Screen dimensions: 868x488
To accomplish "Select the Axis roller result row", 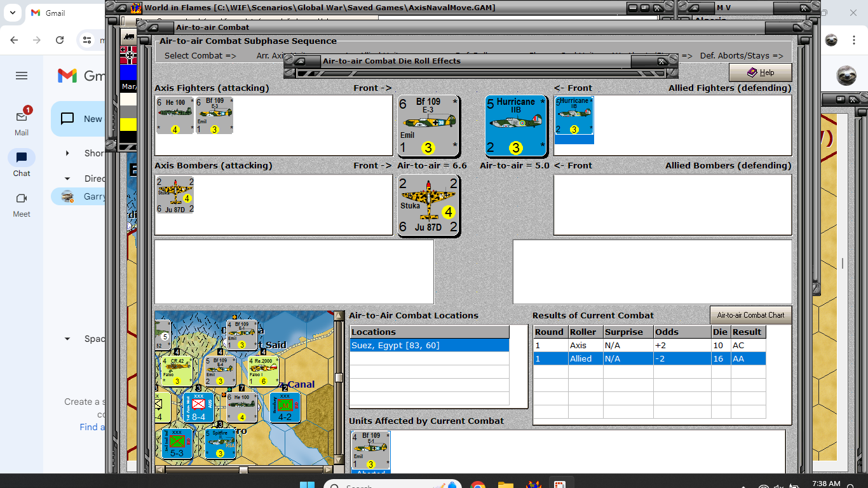I will point(649,346).
